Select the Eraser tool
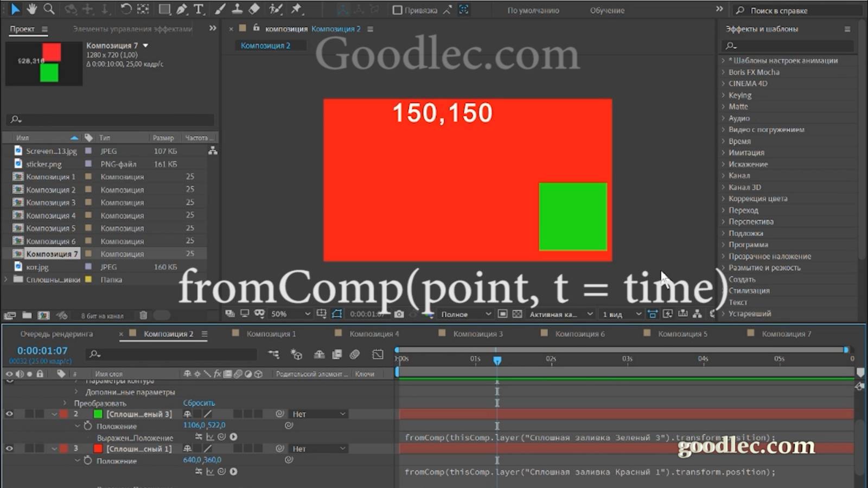The width and height of the screenshot is (868, 488). (x=253, y=9)
